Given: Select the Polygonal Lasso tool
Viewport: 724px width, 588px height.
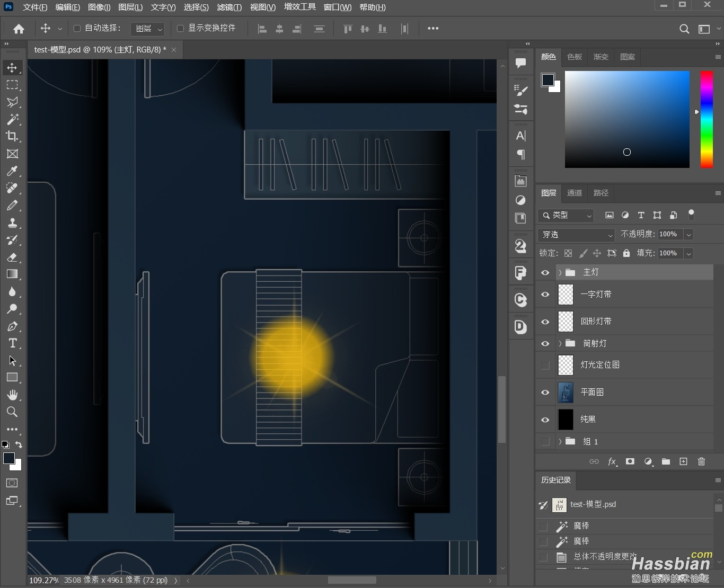Looking at the screenshot, I should click(12, 102).
